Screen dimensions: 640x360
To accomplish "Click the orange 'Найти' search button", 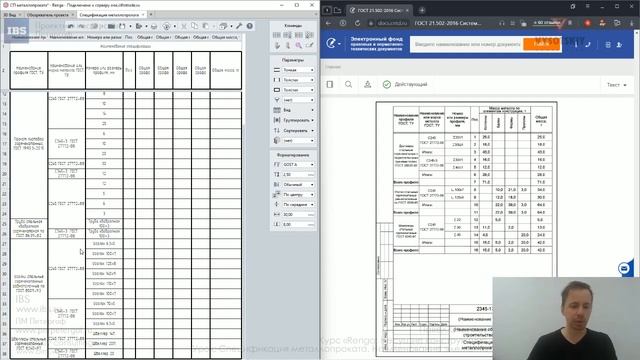I will click(x=542, y=44).
